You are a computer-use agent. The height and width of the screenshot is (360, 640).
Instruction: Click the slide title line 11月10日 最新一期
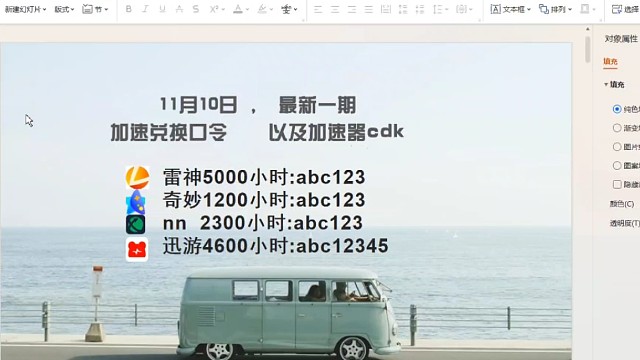click(258, 105)
